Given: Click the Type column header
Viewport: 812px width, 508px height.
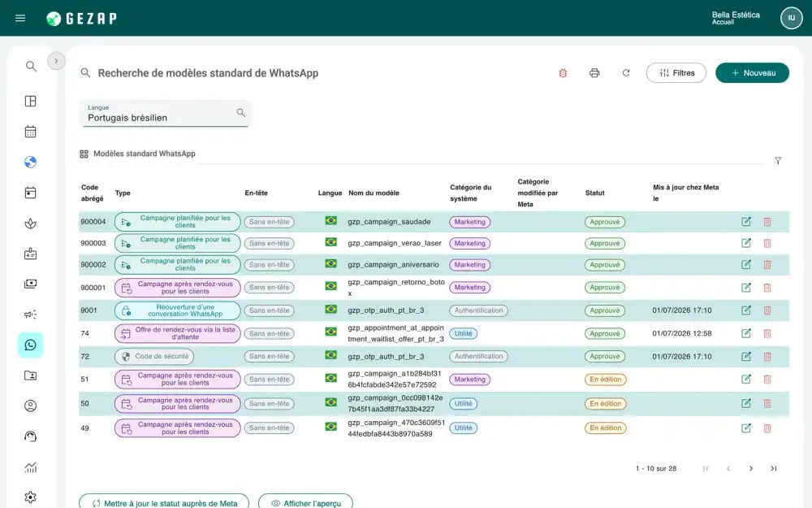Looking at the screenshot, I should coord(123,193).
